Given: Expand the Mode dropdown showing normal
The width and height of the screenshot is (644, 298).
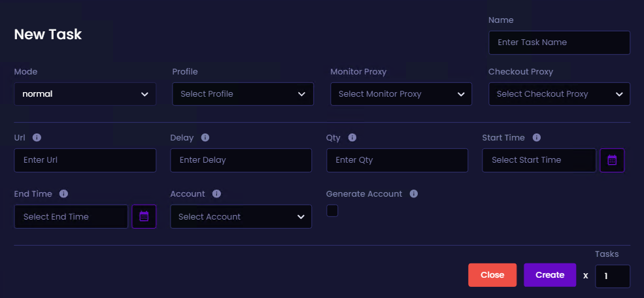Looking at the screenshot, I should (x=85, y=94).
